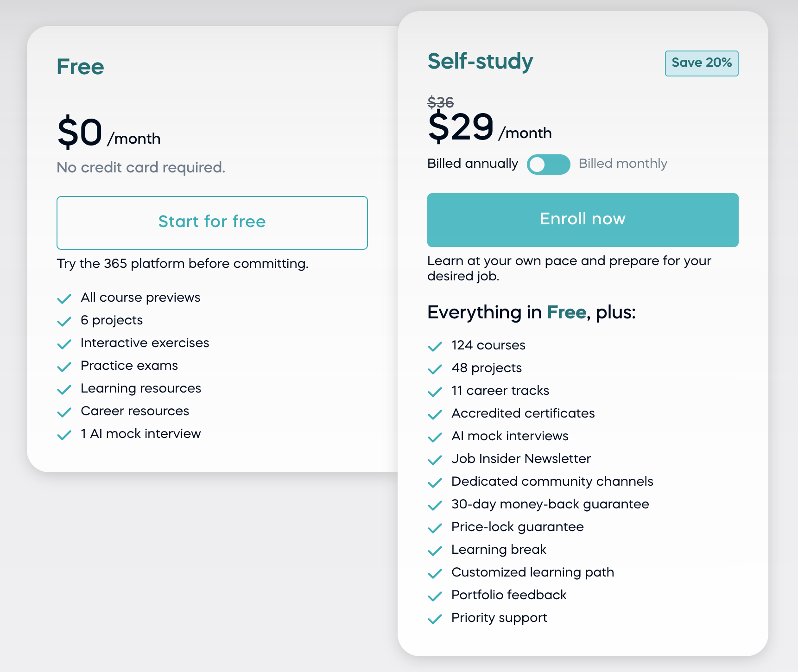Click the checkmark beside Interactive exercises
This screenshot has height=672, width=798.
tap(64, 344)
